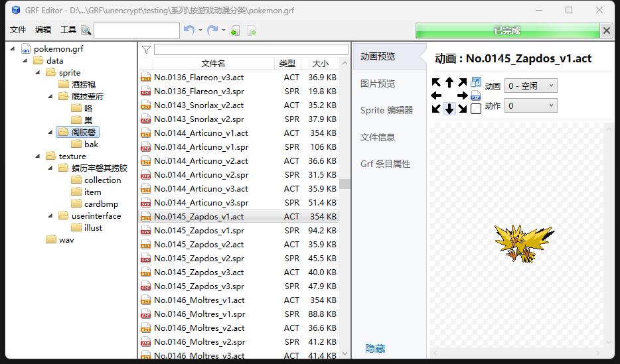This screenshot has height=364, width=620.
Task: Click the 隐藏 link
Action: pyautogui.click(x=375, y=349)
